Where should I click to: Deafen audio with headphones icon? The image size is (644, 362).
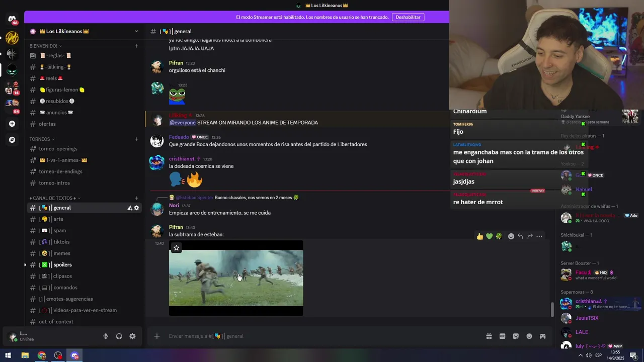pos(119,336)
